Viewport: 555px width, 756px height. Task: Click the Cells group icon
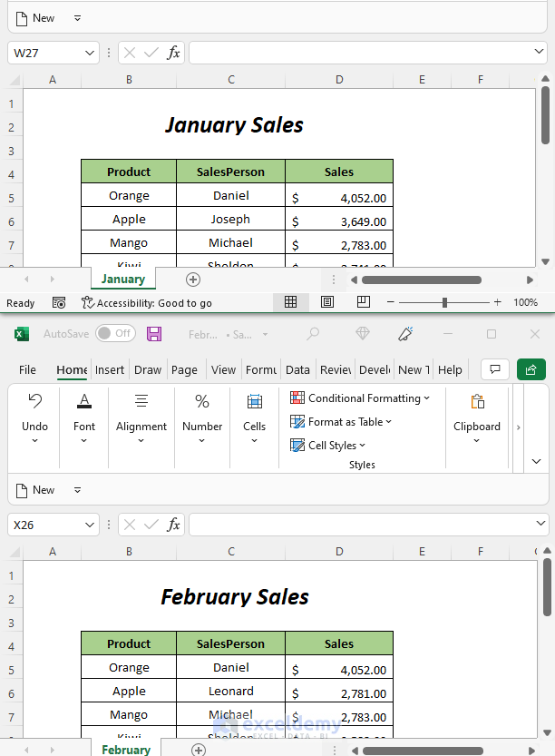pyautogui.click(x=255, y=401)
